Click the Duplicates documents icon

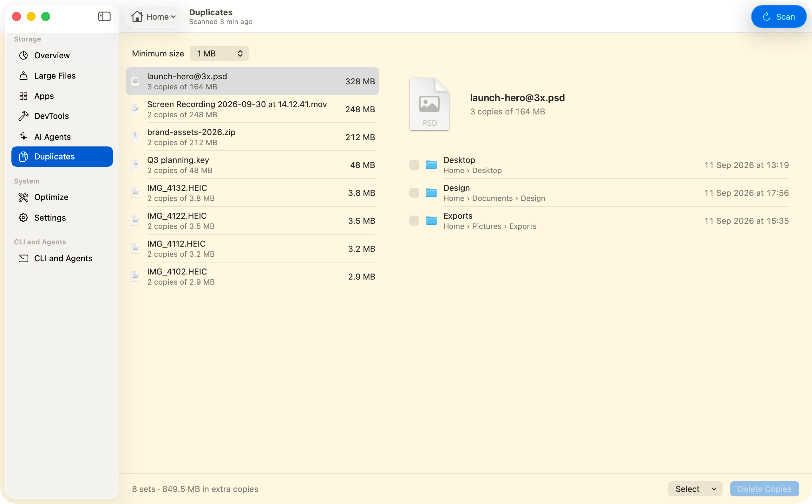coord(23,156)
